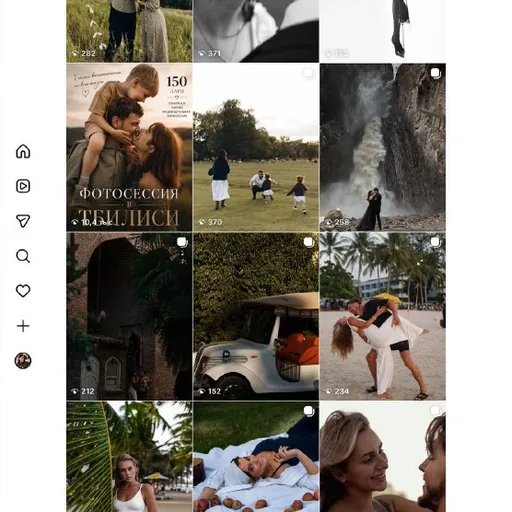Screen dimensions: 512x512
Task: Open the Tbilisi photosession cover post
Action: (129, 147)
